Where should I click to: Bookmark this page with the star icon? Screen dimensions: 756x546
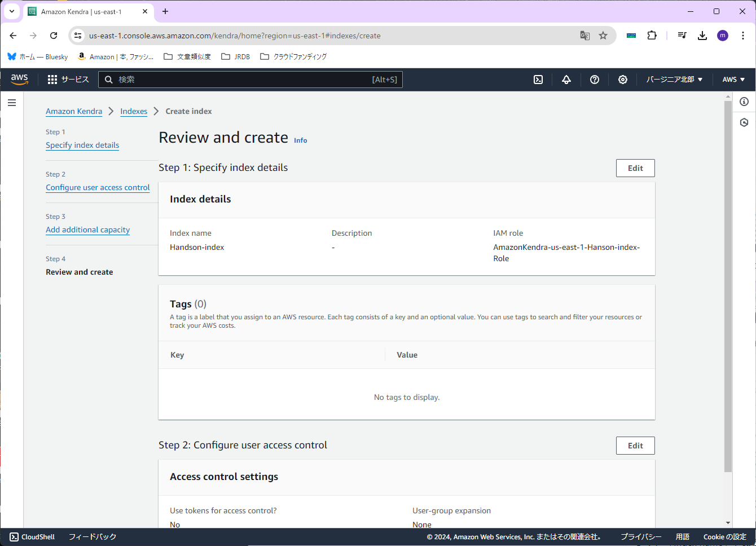[x=603, y=36]
